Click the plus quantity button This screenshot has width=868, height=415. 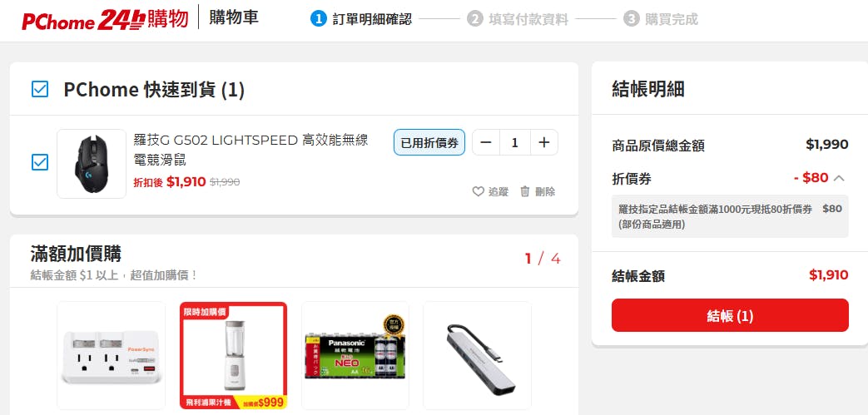click(544, 143)
